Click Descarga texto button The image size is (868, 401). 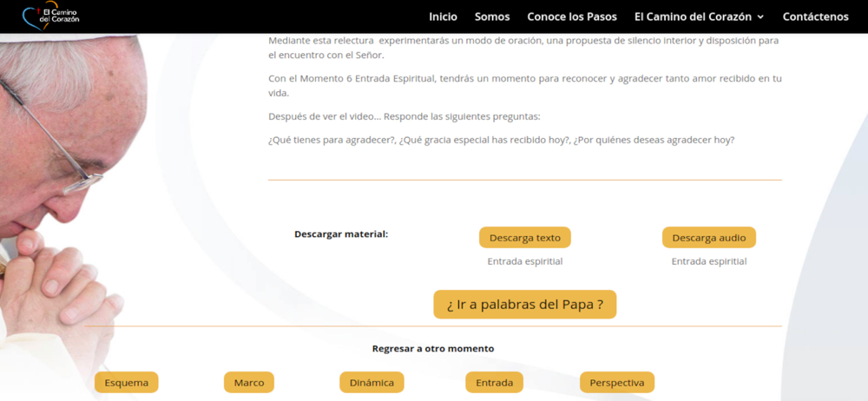point(525,238)
